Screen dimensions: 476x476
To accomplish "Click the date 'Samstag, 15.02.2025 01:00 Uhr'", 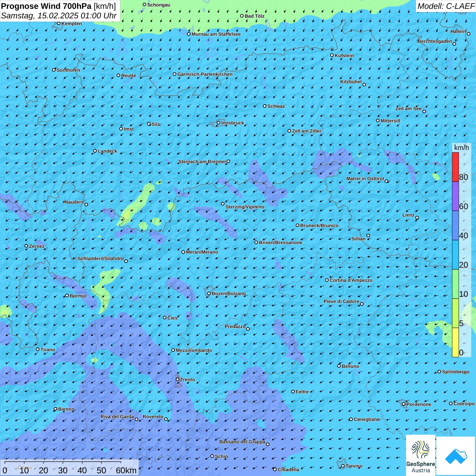I will coord(59,16).
